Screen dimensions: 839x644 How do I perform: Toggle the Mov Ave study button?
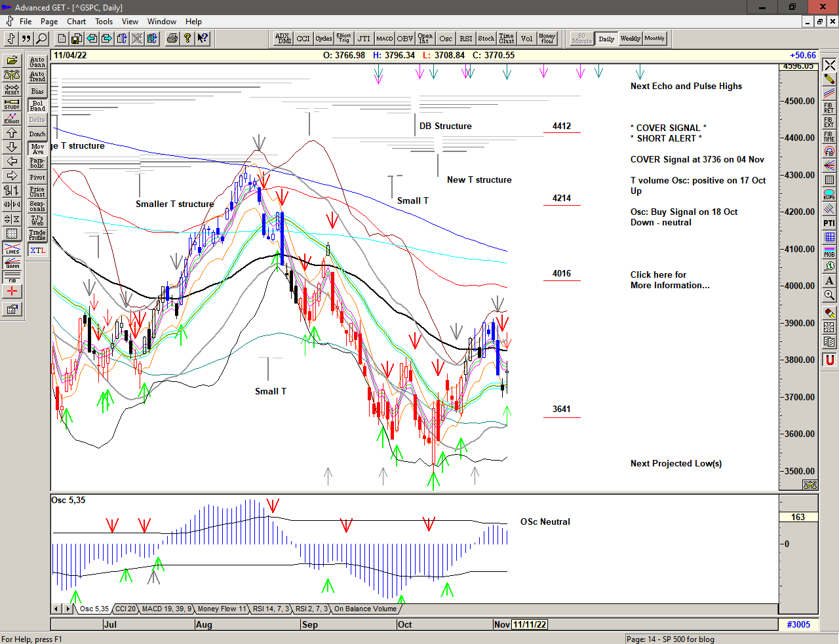point(37,149)
